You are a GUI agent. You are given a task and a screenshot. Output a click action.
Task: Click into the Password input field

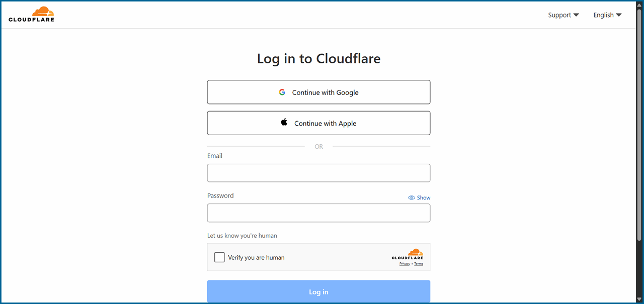coord(318,213)
